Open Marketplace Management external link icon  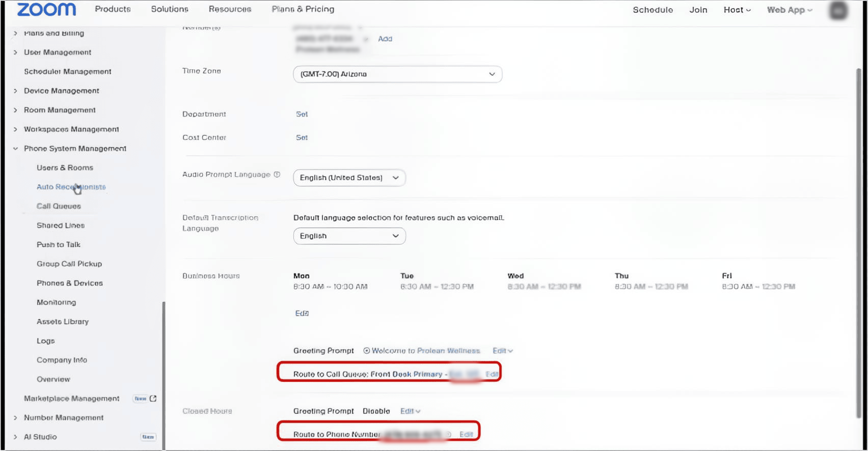(x=153, y=399)
